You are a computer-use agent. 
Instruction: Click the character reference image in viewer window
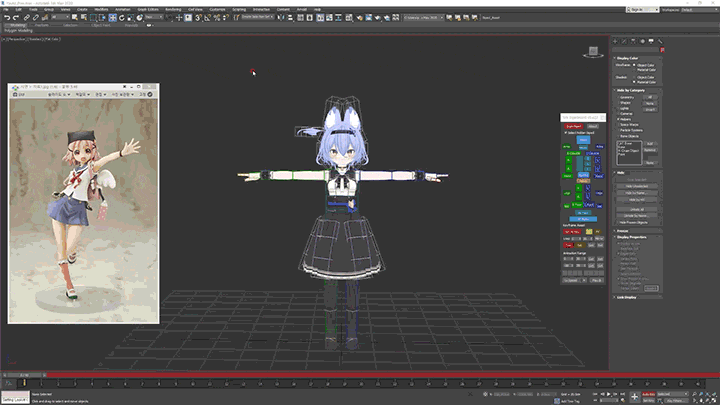(84, 210)
